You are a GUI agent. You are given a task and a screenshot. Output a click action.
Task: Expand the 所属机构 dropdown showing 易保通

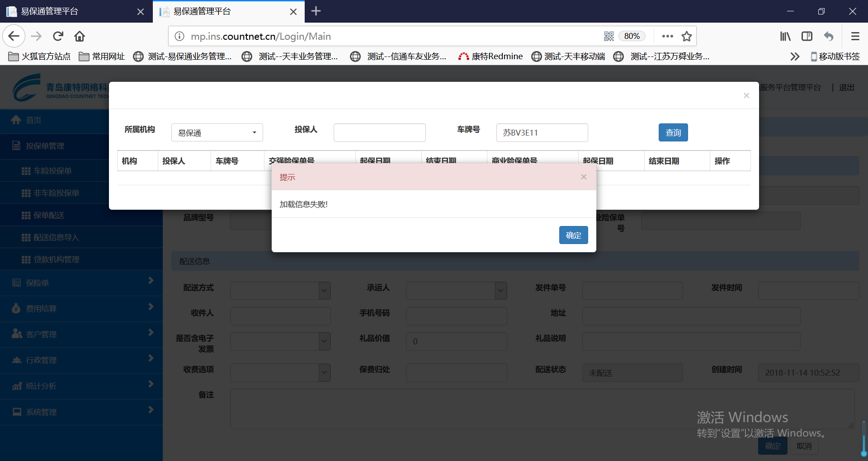click(x=217, y=133)
